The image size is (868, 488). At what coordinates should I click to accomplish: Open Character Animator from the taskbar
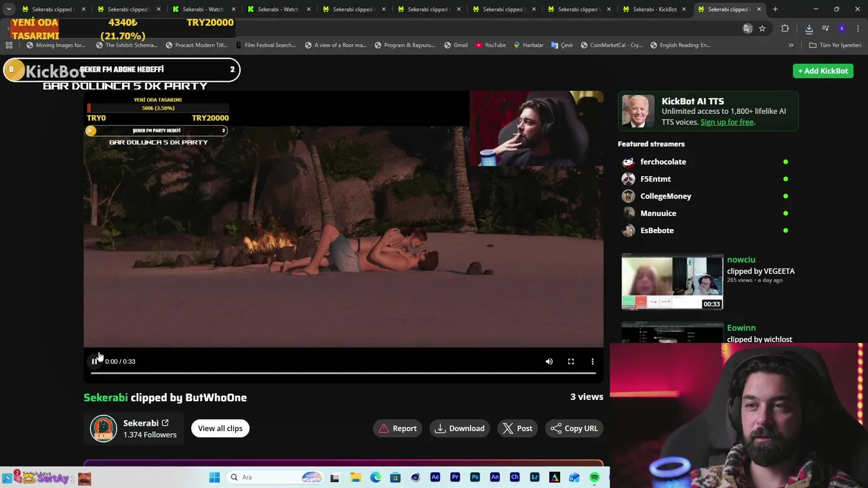click(515, 478)
